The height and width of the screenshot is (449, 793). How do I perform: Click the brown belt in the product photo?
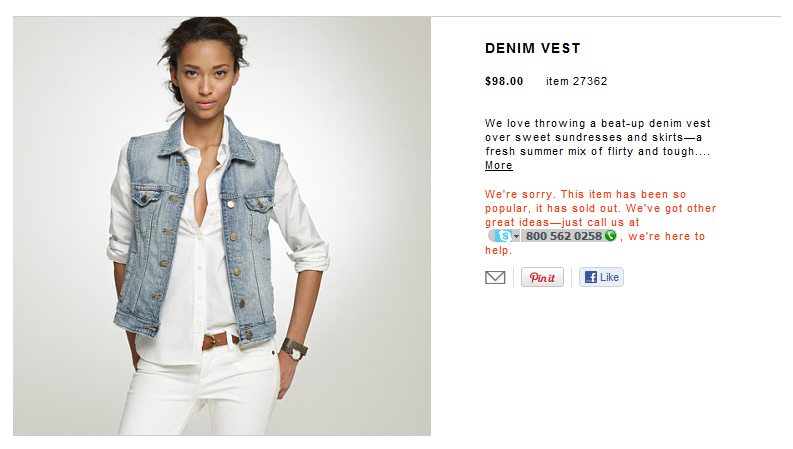[219, 340]
